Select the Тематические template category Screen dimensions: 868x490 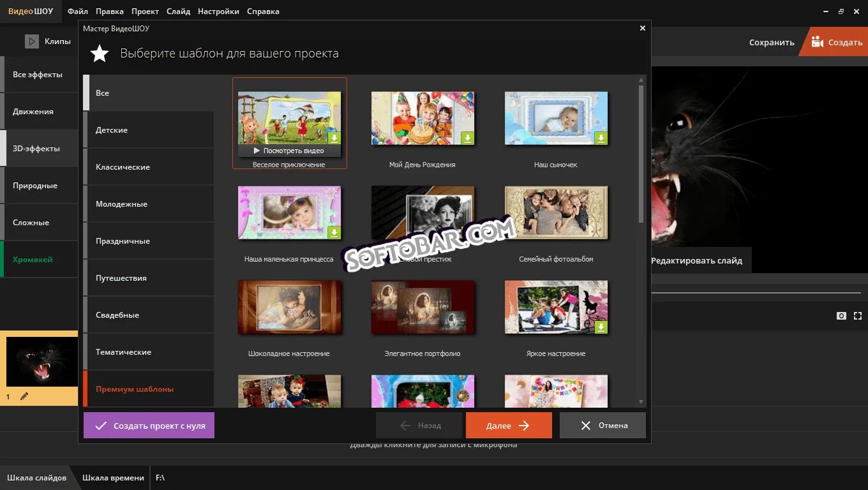click(149, 352)
